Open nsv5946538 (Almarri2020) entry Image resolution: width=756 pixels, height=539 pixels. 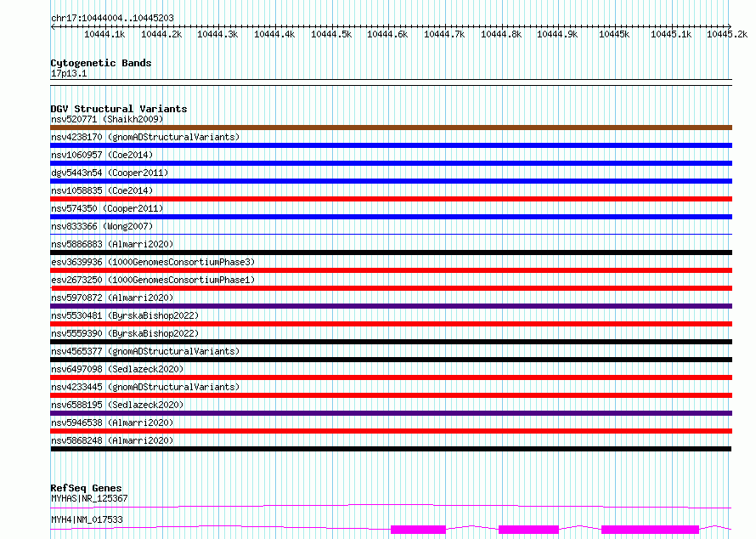pos(112,423)
